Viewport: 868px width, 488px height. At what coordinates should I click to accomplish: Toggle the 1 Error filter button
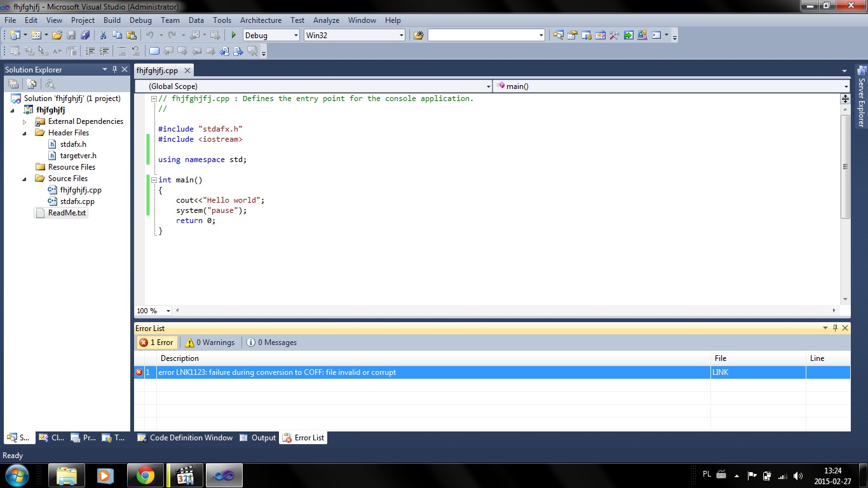pos(156,342)
